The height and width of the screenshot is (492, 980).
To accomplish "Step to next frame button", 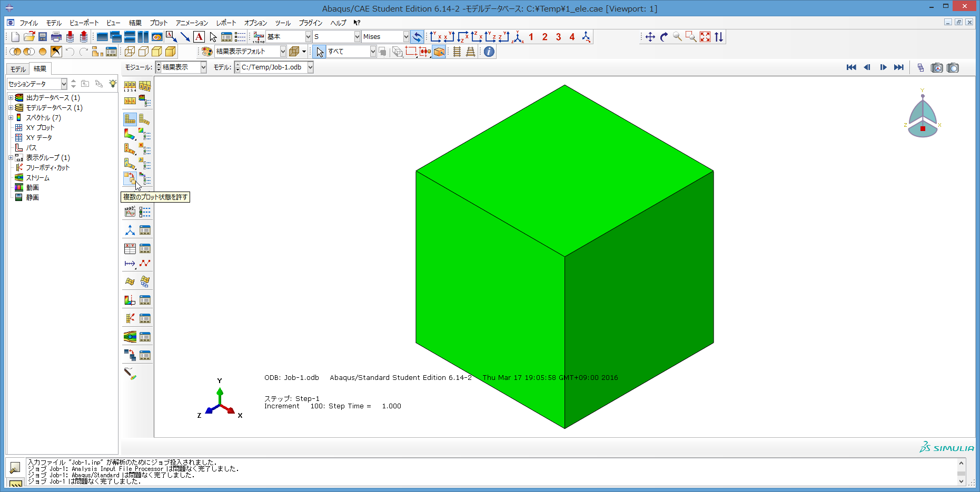I will pos(883,67).
